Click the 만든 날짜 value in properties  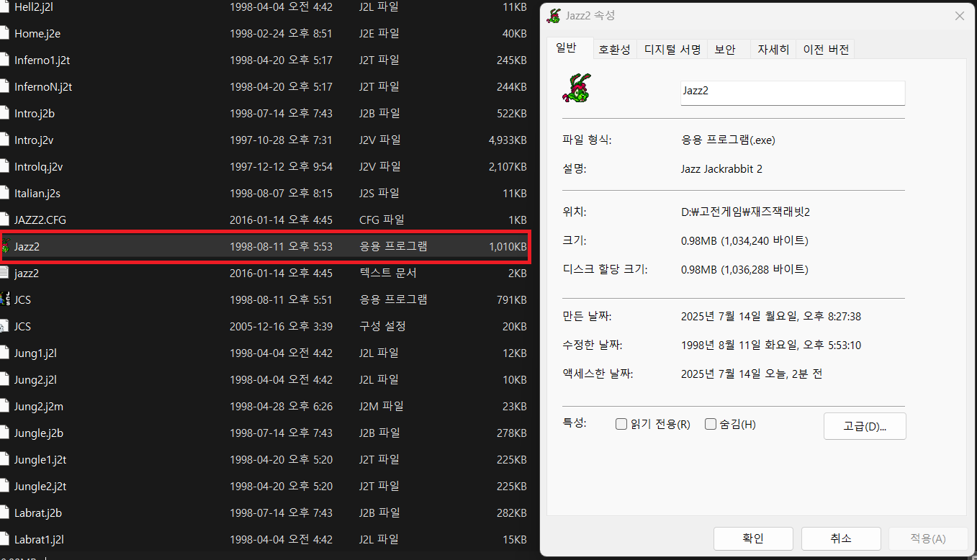[x=771, y=316]
